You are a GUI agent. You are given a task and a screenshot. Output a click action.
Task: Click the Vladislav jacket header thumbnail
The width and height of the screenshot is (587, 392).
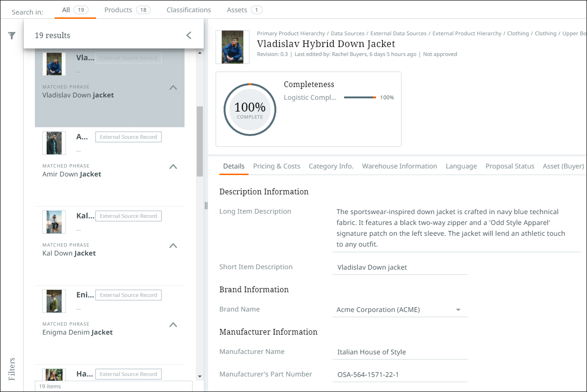[233, 47]
